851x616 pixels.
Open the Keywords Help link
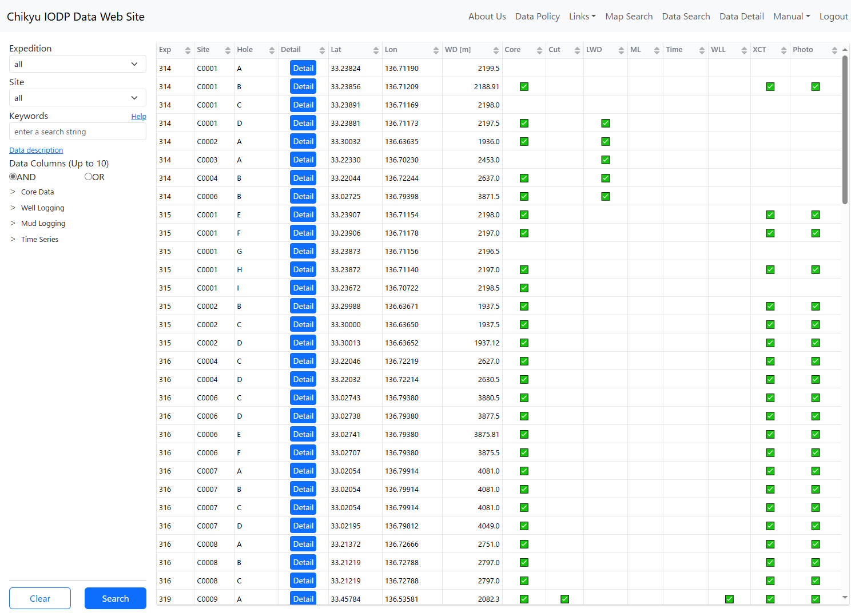[138, 116]
